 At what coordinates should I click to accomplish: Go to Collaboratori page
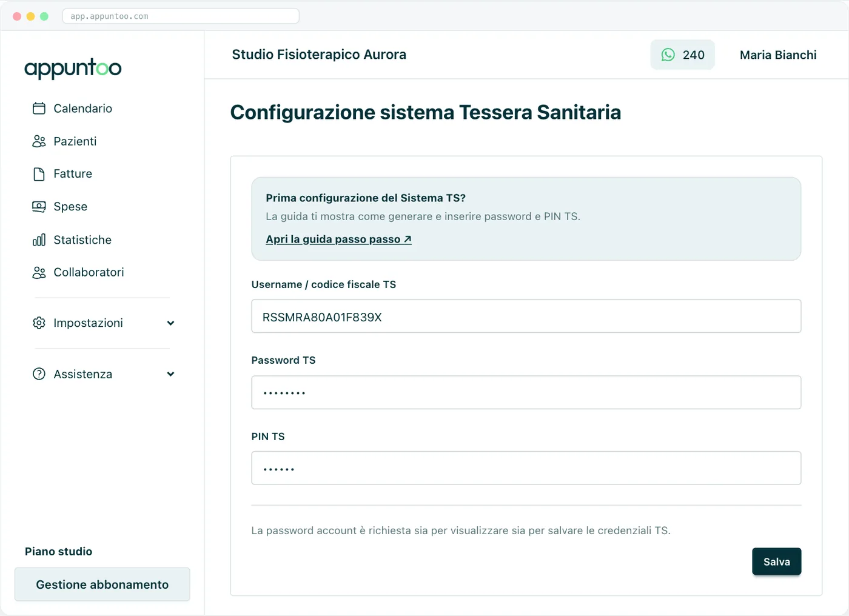[x=89, y=272]
